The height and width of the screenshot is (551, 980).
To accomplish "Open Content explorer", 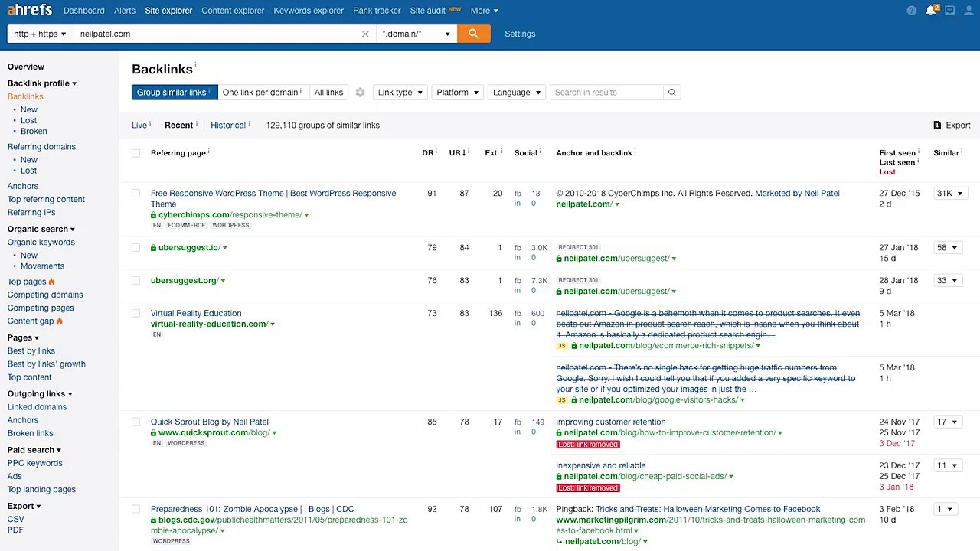I will coord(233,11).
